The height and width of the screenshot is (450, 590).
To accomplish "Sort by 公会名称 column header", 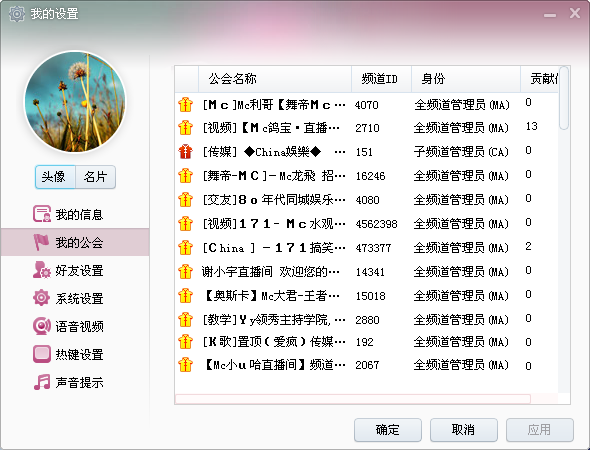I will pos(275,79).
